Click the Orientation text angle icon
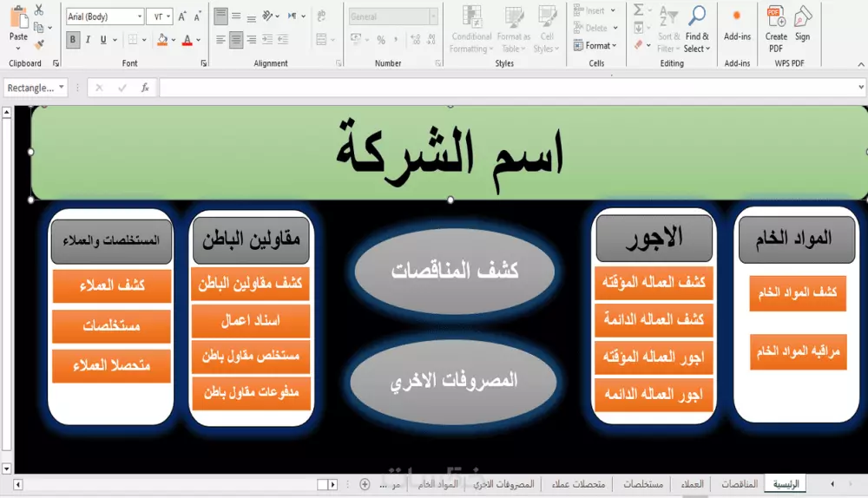 pyautogui.click(x=268, y=16)
